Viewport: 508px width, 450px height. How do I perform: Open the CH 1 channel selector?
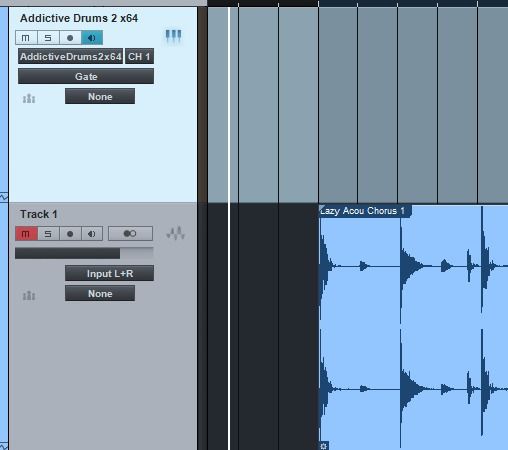(139, 56)
